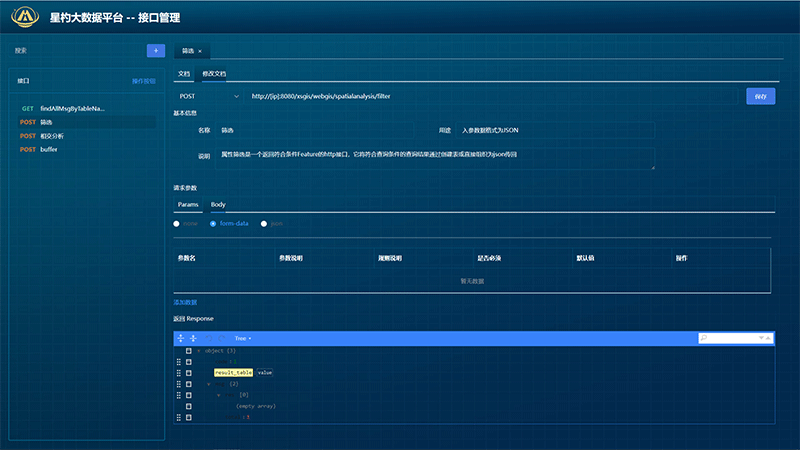Screen dimensions: 800x450
Task: Open the POST request method dropdown
Action: (x=208, y=96)
